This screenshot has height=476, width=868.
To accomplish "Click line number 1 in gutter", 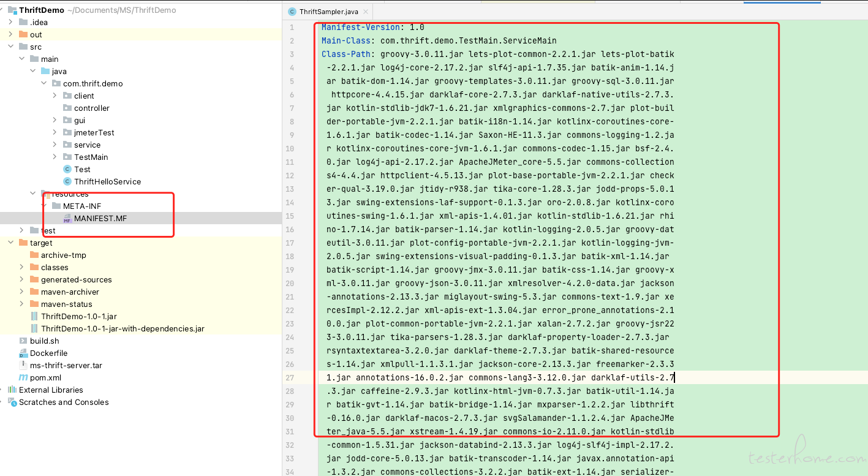I will (x=292, y=27).
